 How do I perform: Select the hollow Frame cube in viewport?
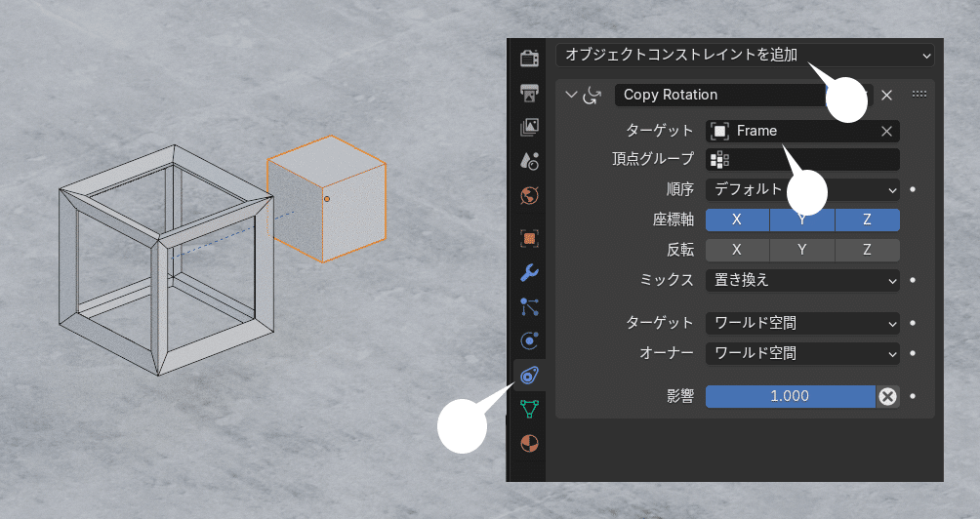click(166, 260)
